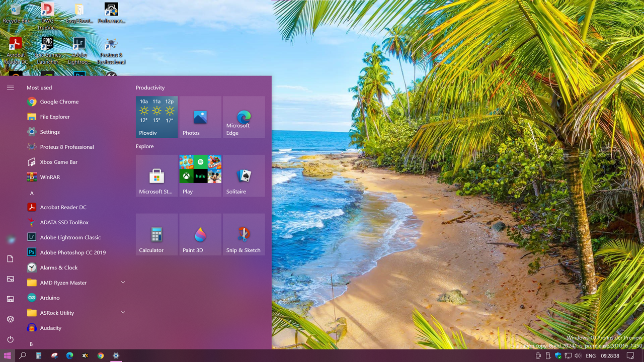Expand the Start menu hamburger navigation
Image resolution: width=644 pixels, height=362 pixels.
pos(10,87)
